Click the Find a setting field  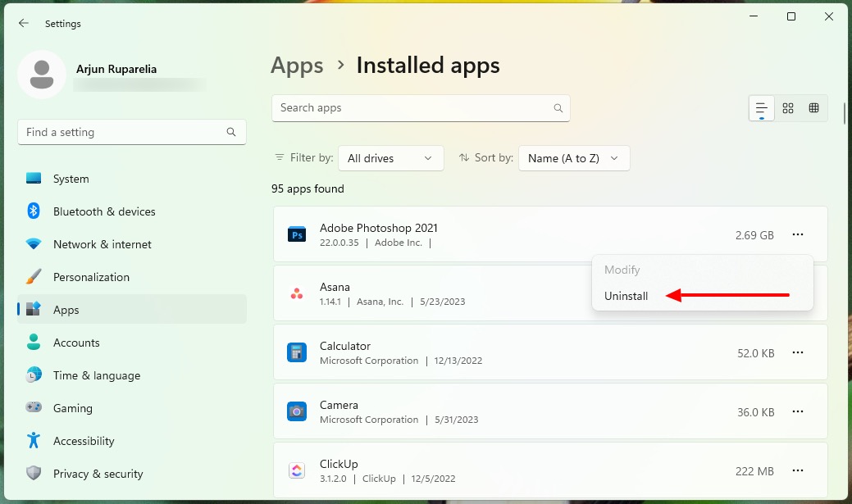click(131, 132)
